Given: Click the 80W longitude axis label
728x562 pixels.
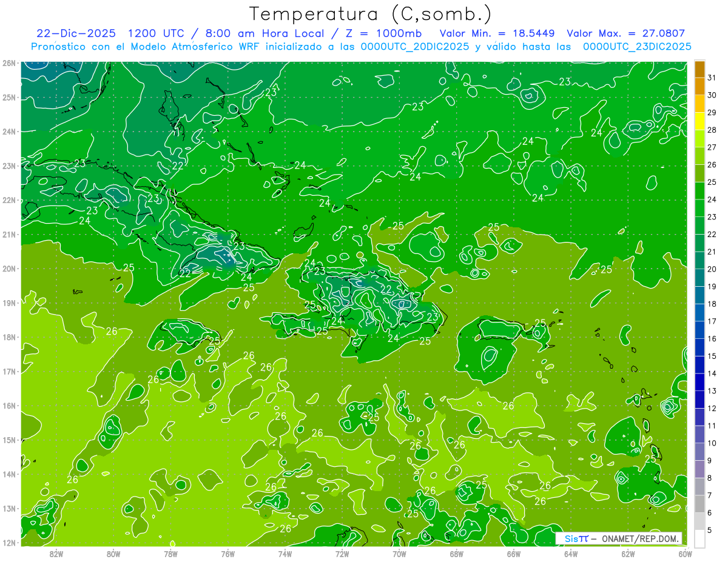Looking at the screenshot, I should [x=113, y=554].
